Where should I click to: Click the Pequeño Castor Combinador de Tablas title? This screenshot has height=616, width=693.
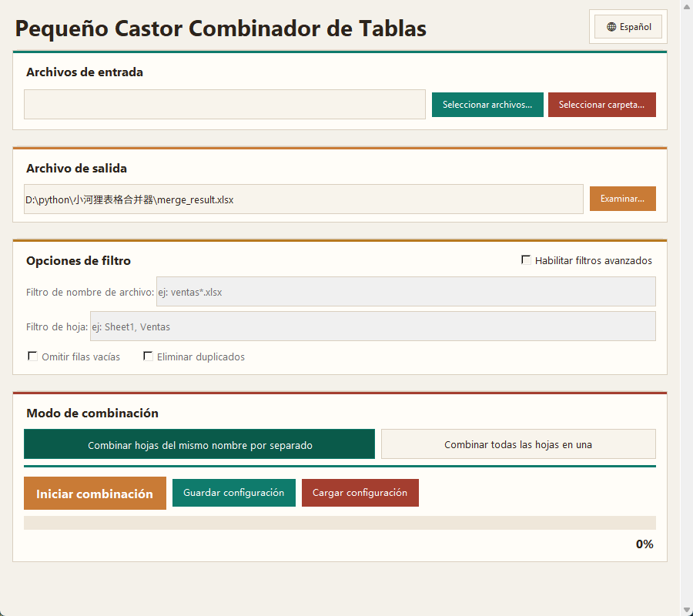[x=220, y=28]
